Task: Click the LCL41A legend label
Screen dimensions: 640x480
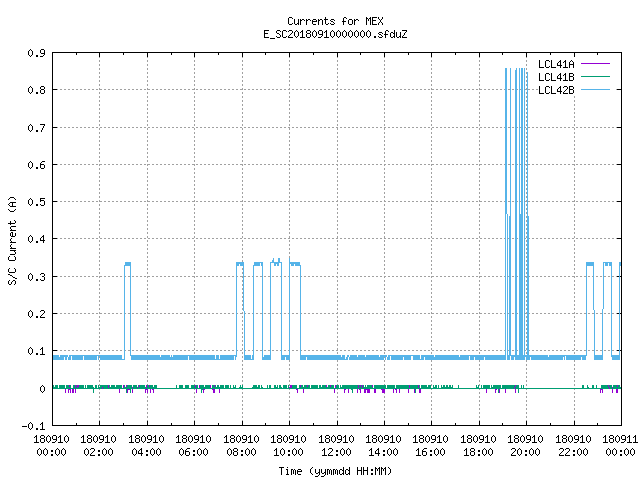Action: [x=556, y=64]
